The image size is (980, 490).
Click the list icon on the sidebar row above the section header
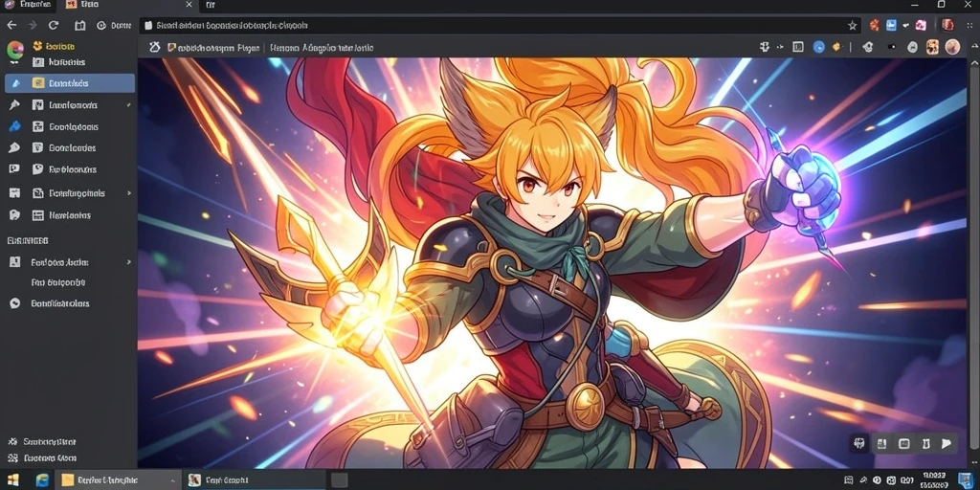pyautogui.click(x=38, y=215)
